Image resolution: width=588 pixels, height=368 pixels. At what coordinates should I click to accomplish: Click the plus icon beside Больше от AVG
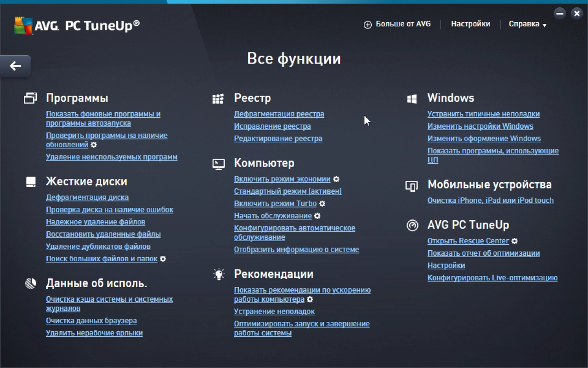coord(367,25)
